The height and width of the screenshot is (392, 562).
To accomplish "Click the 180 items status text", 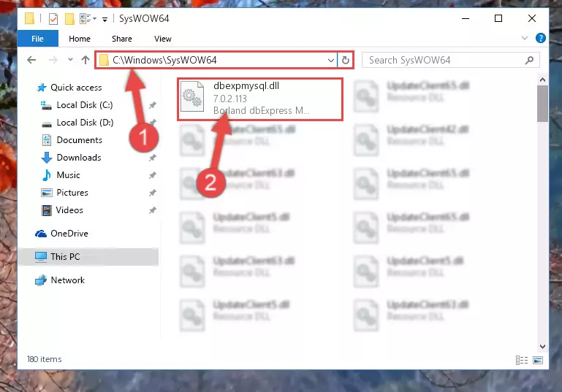I will pyautogui.click(x=44, y=359).
